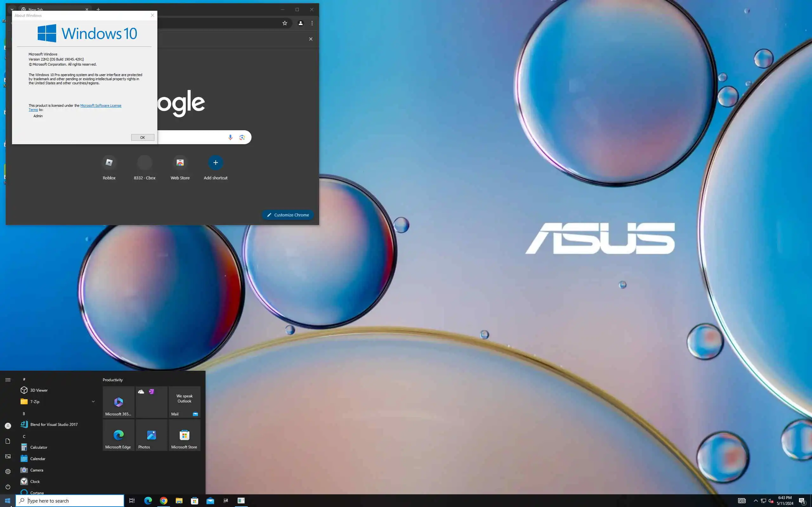The image size is (812, 507).
Task: Bookmark this tab with the star
Action: click(x=285, y=23)
